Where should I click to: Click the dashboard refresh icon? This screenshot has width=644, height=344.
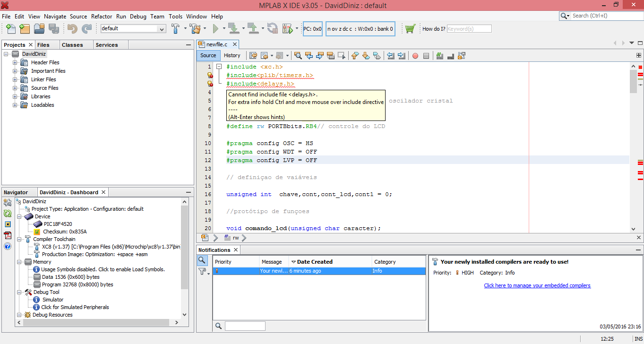coord(8,214)
